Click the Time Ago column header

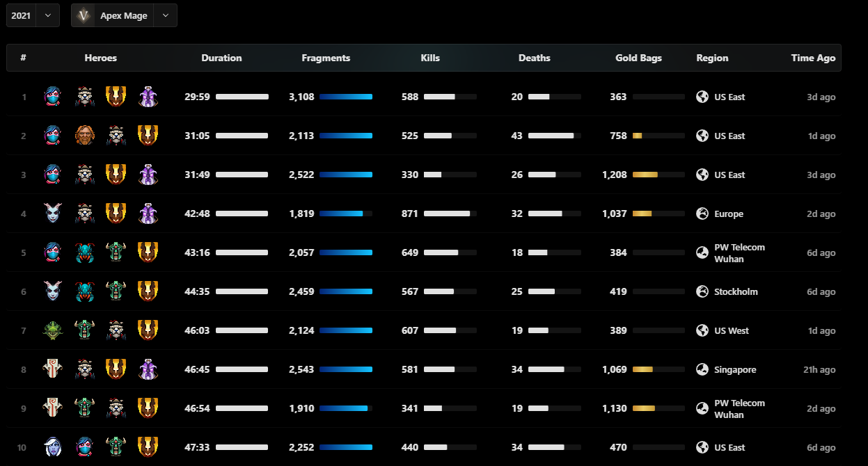coord(813,58)
